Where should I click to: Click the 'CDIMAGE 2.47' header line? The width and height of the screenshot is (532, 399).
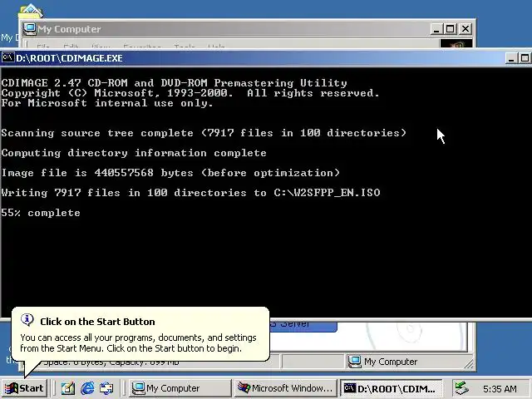pyautogui.click(x=174, y=83)
